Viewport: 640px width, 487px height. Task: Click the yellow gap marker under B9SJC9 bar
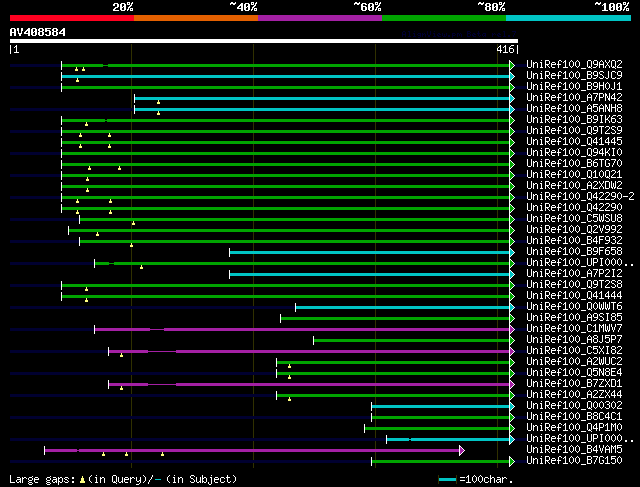click(78, 80)
